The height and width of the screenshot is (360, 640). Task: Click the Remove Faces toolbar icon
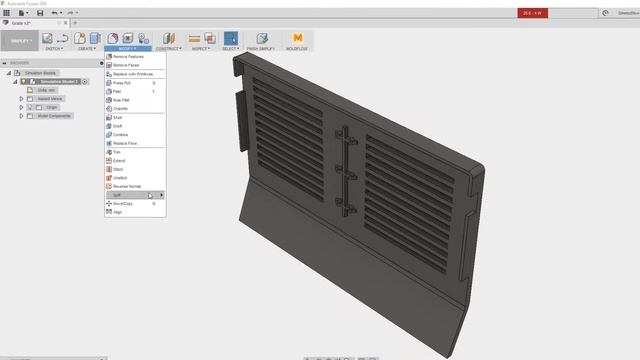coord(128,38)
